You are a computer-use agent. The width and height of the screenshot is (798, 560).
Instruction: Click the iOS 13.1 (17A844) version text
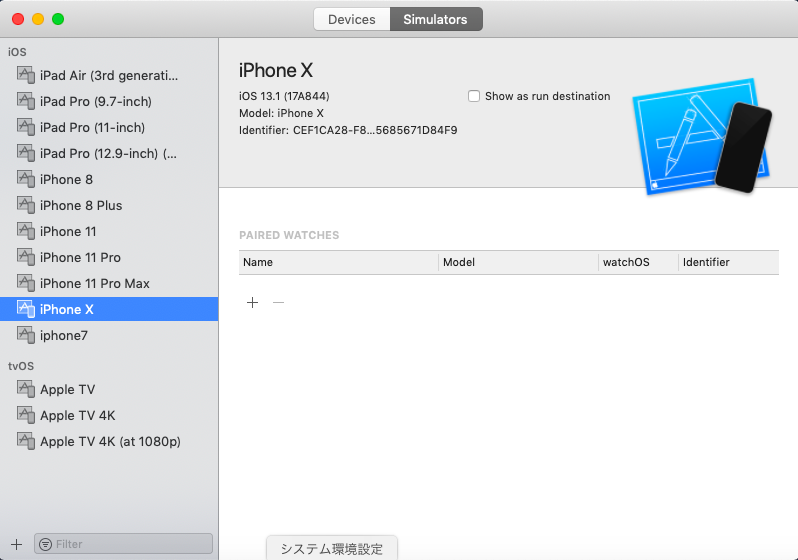point(284,96)
